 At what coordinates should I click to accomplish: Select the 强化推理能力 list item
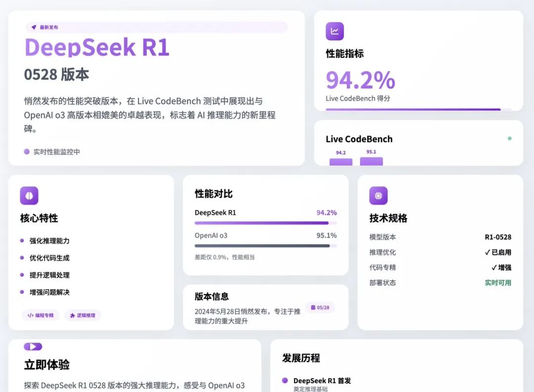click(x=49, y=241)
